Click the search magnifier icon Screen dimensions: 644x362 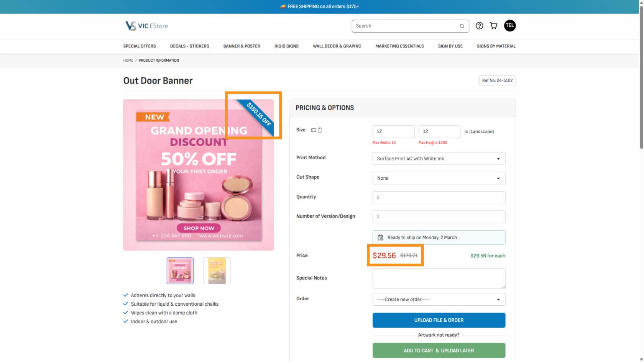point(462,26)
